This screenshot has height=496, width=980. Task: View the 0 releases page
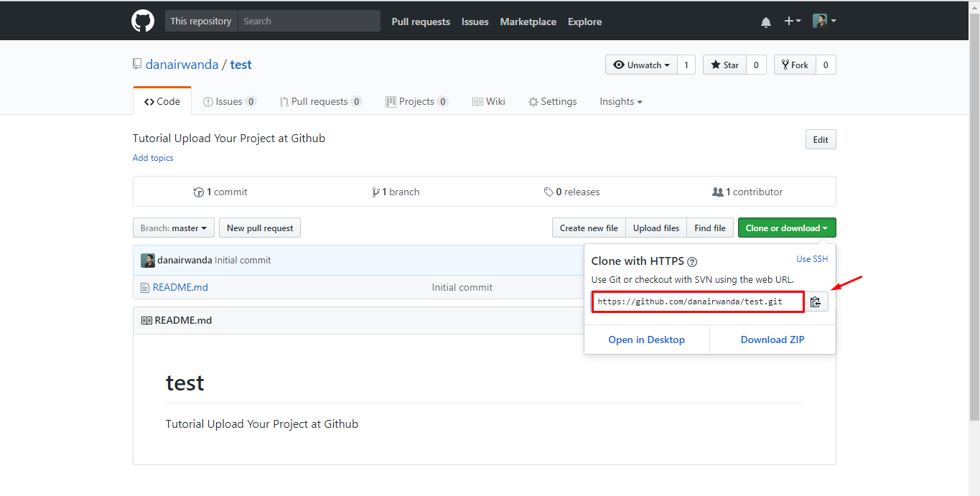click(x=572, y=192)
